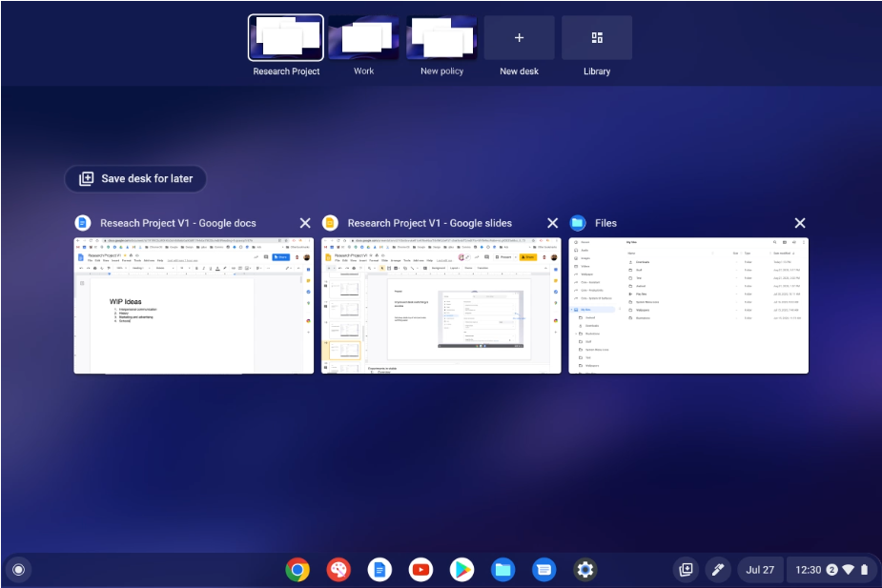Open the Jul 27 calendar date
The image size is (882, 588).
click(760, 570)
